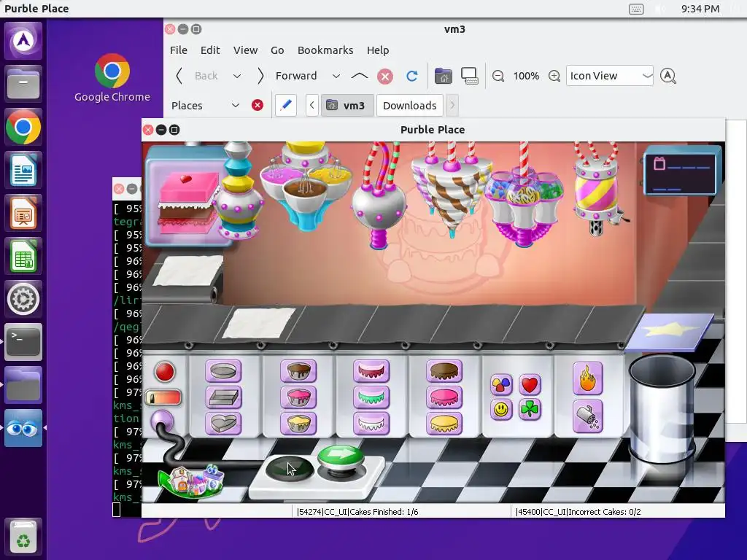Open System Settings gear in dock

pyautogui.click(x=23, y=299)
